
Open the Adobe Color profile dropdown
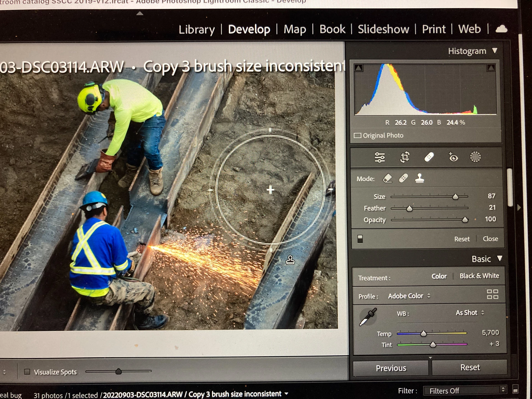coord(409,296)
